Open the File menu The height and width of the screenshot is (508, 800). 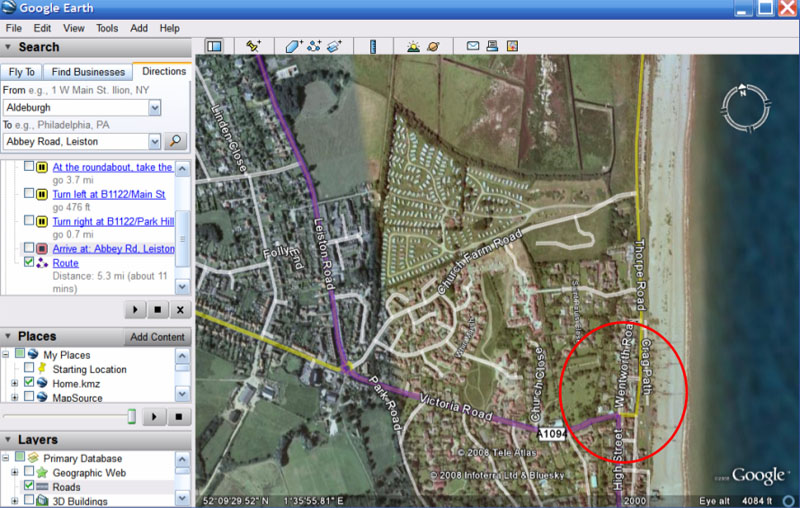click(x=13, y=28)
